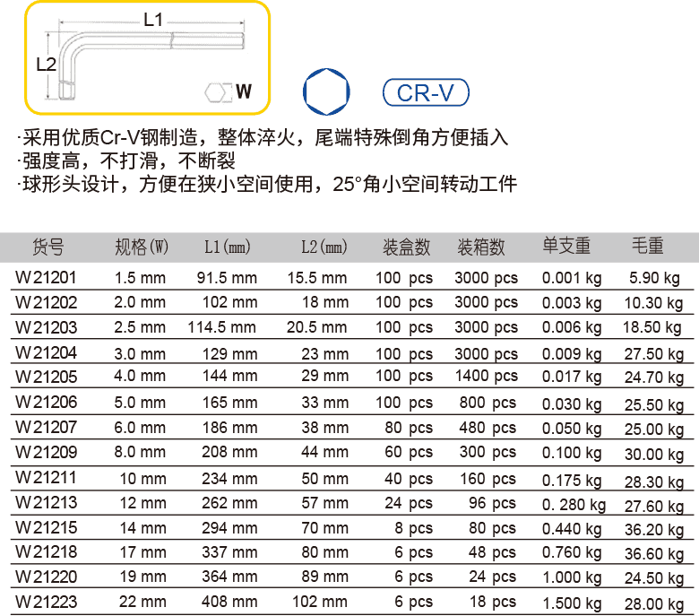The height and width of the screenshot is (616, 699).
Task: Click the 规格(W) column header
Action: 142,247
